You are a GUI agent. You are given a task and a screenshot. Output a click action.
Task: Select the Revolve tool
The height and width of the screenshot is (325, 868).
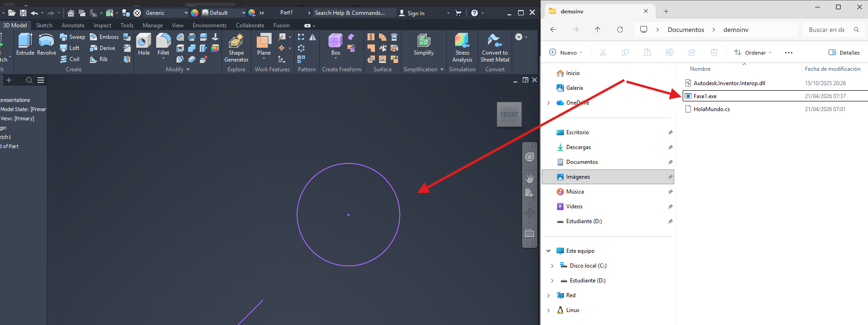point(46,44)
